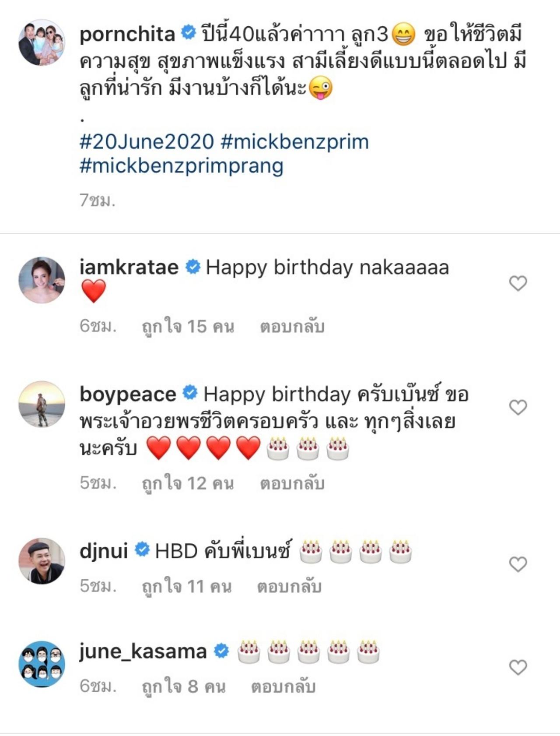
Task: Open hashtag #mickbenzprimprang
Action: pos(182,166)
